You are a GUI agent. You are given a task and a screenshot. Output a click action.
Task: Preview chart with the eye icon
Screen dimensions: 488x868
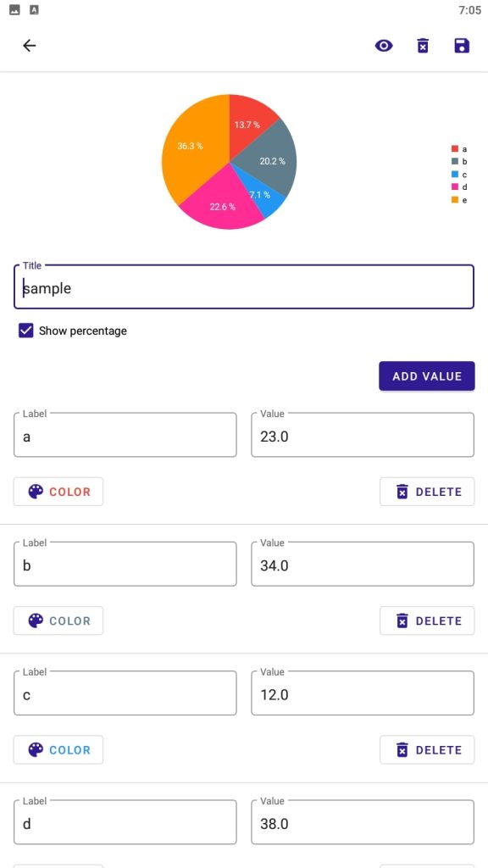tap(384, 46)
